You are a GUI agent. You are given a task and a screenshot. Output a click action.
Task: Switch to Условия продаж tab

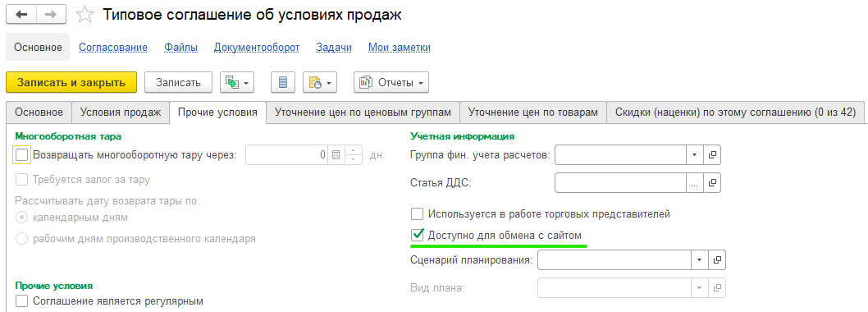pos(121,112)
